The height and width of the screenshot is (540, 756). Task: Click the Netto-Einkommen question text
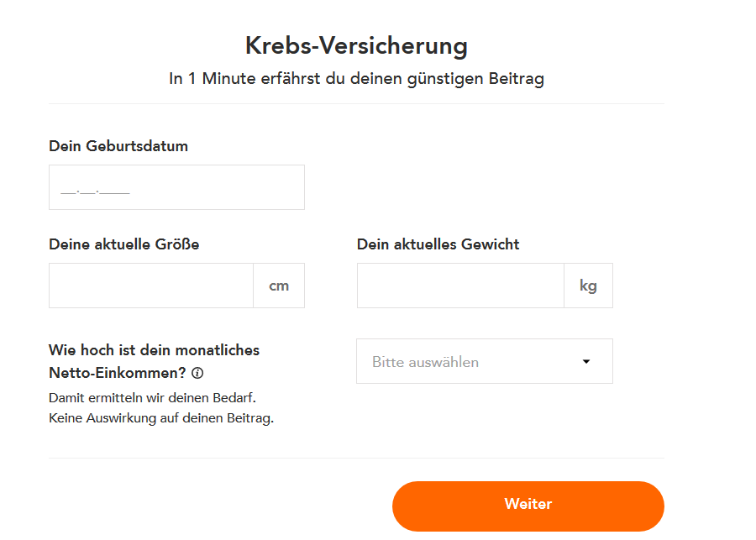[154, 350]
